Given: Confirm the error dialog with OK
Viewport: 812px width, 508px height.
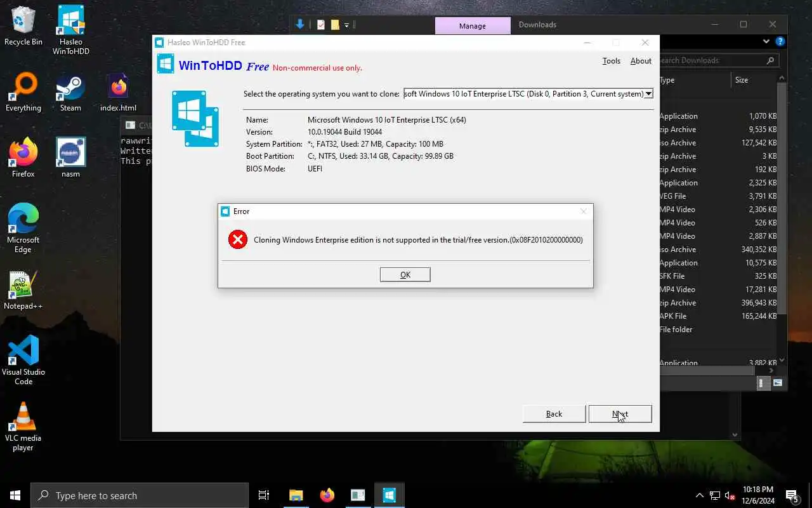Looking at the screenshot, I should pyautogui.click(x=405, y=274).
